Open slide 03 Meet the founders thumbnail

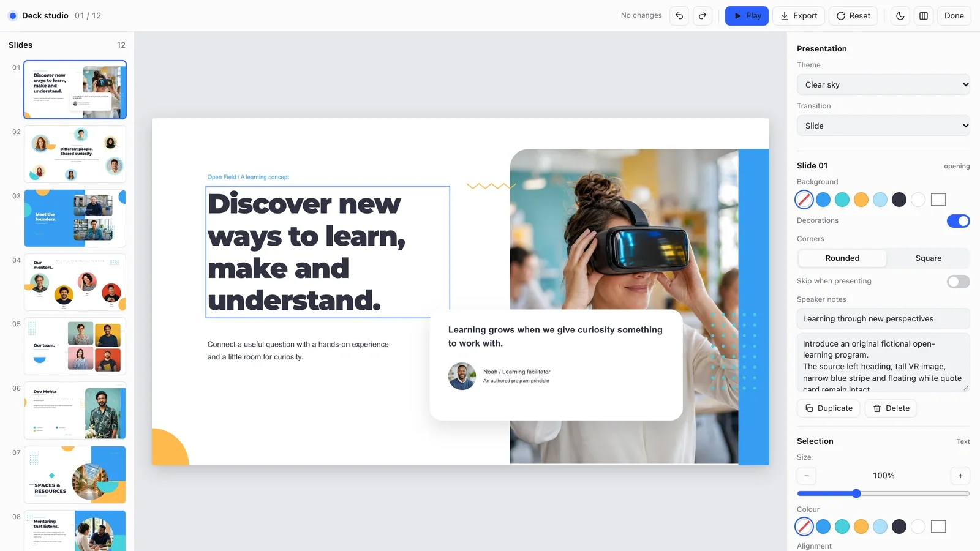click(75, 219)
